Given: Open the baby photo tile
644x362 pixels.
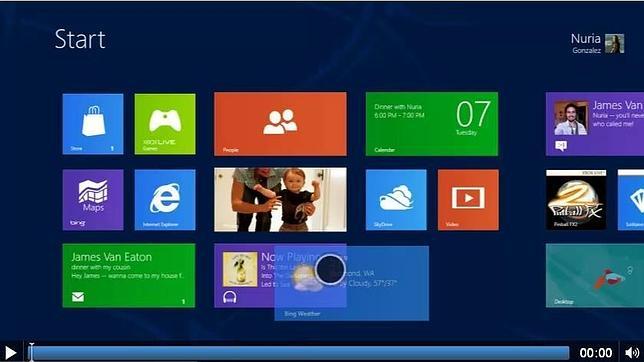Looking at the screenshot, I should (280, 200).
